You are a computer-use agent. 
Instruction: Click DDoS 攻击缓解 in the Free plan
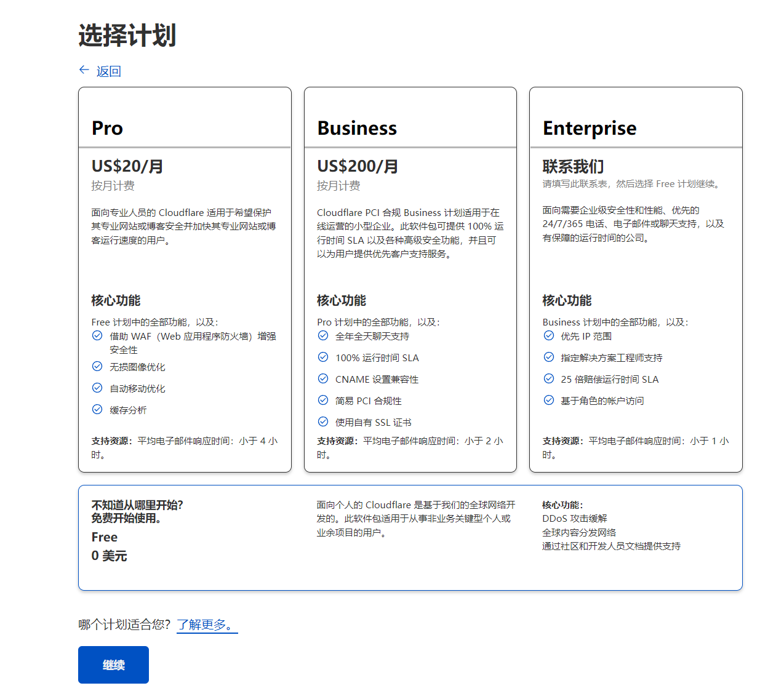[x=575, y=518]
